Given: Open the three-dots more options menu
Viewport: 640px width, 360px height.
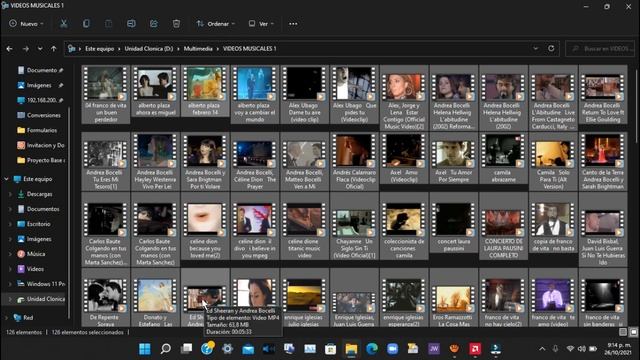Looking at the screenshot, I should (293, 24).
